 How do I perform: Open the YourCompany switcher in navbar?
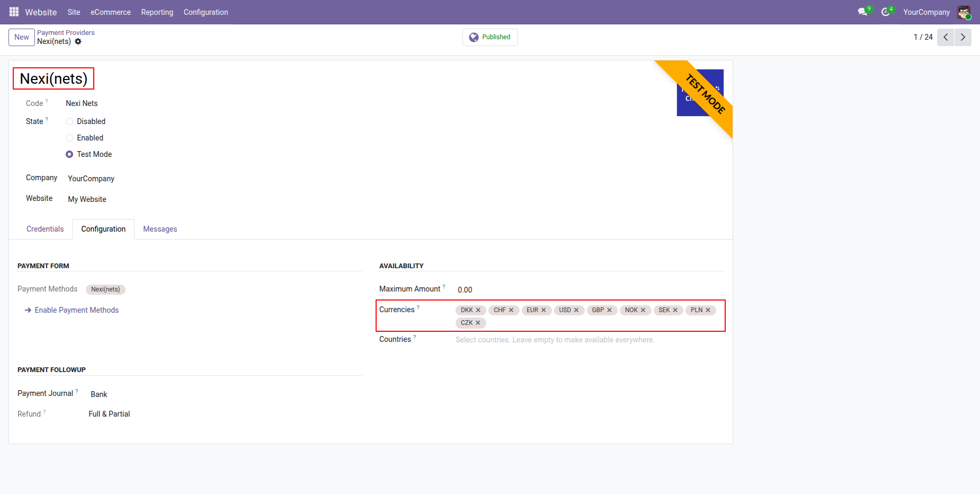pyautogui.click(x=926, y=12)
